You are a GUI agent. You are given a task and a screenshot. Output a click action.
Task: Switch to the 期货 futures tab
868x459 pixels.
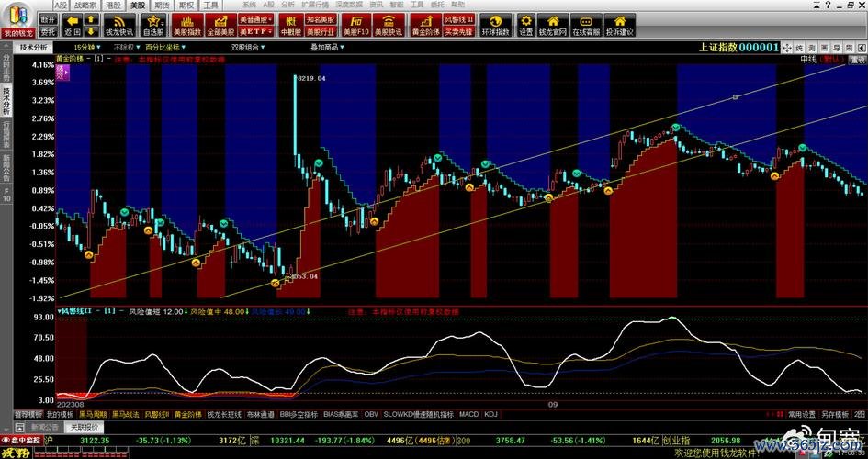point(163,5)
